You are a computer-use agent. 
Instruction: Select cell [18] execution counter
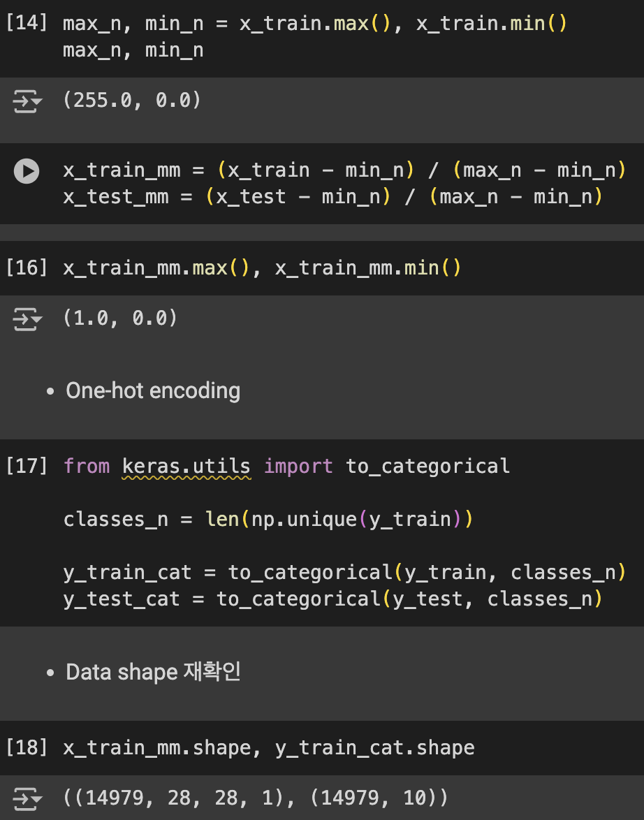(26, 748)
